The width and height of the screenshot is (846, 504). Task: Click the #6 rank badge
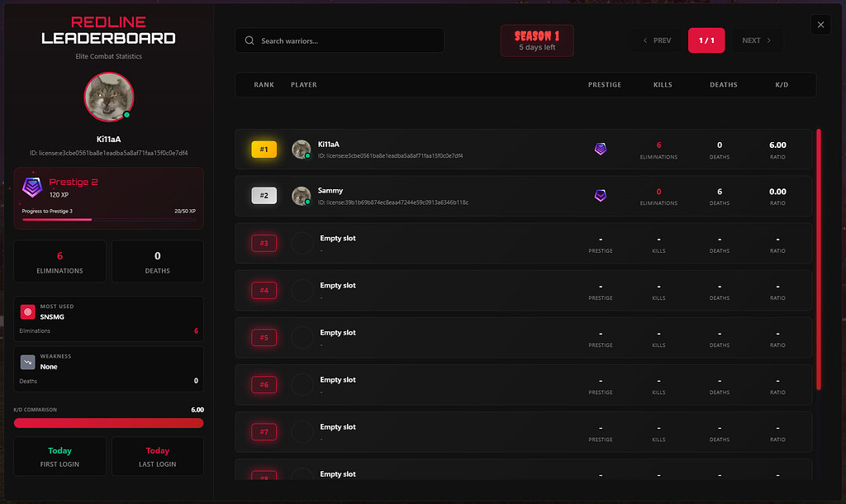(x=264, y=385)
